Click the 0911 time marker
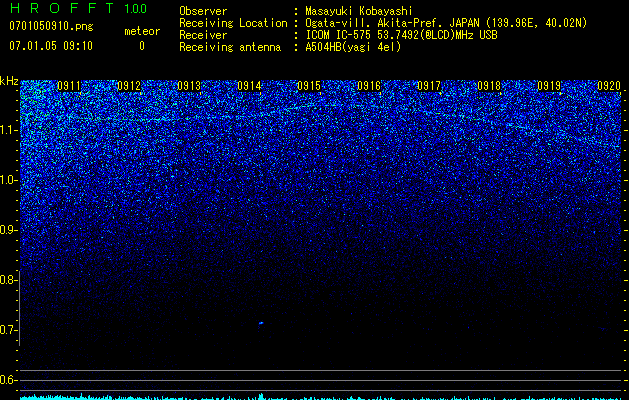The height and width of the screenshot is (400, 629). click(69, 86)
